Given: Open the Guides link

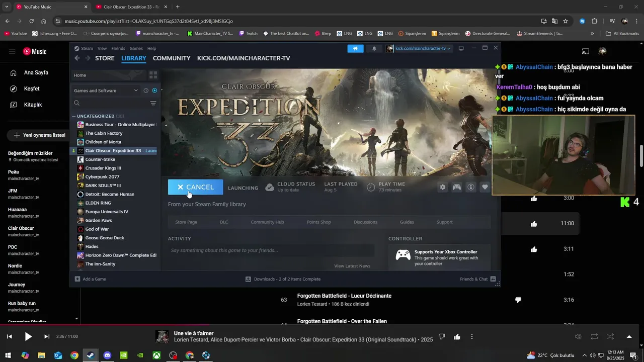Looking at the screenshot, I should pyautogui.click(x=407, y=222).
